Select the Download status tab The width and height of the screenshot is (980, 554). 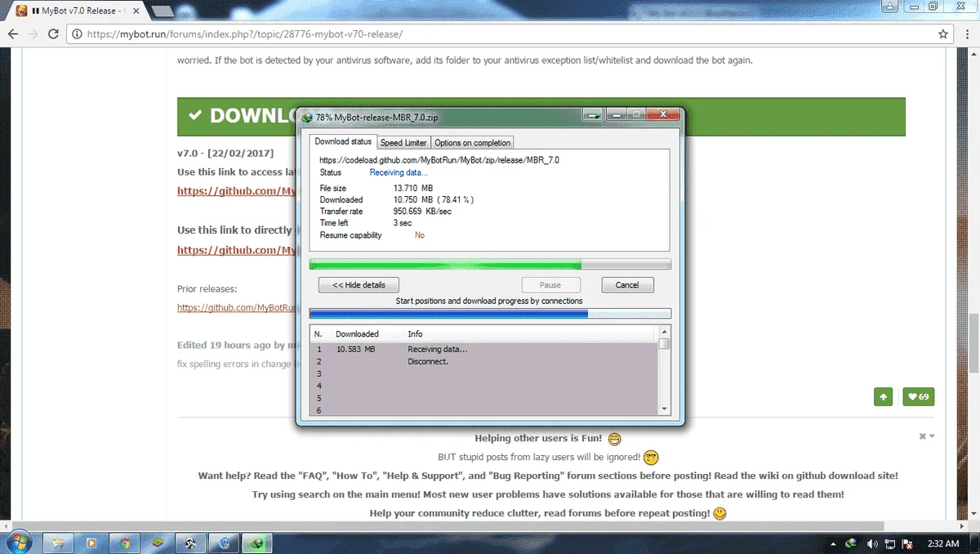[343, 142]
